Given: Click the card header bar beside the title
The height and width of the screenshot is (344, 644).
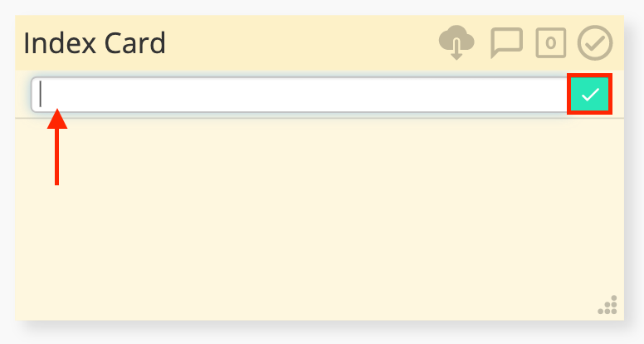Looking at the screenshot, I should pyautogui.click(x=300, y=42).
